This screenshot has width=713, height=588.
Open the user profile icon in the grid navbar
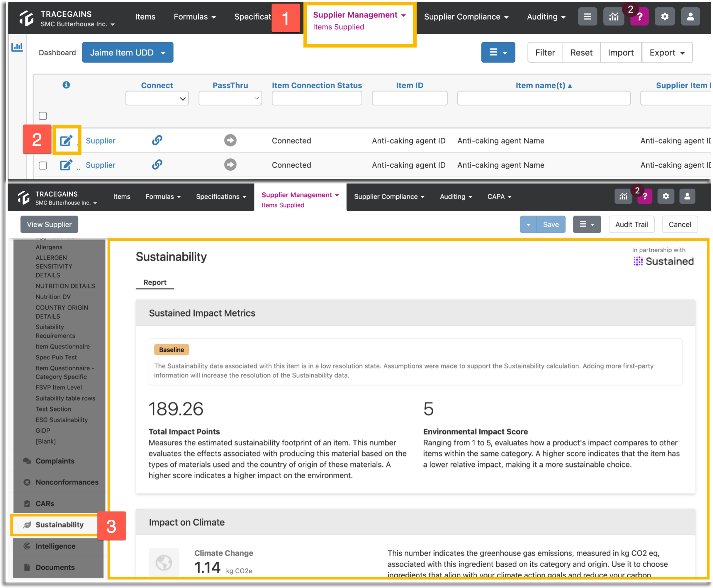click(691, 16)
